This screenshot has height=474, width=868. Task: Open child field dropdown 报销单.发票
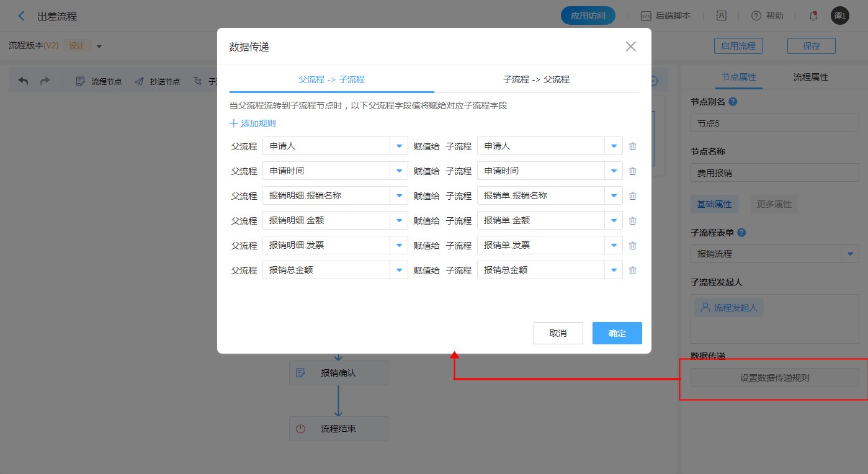[614, 246]
